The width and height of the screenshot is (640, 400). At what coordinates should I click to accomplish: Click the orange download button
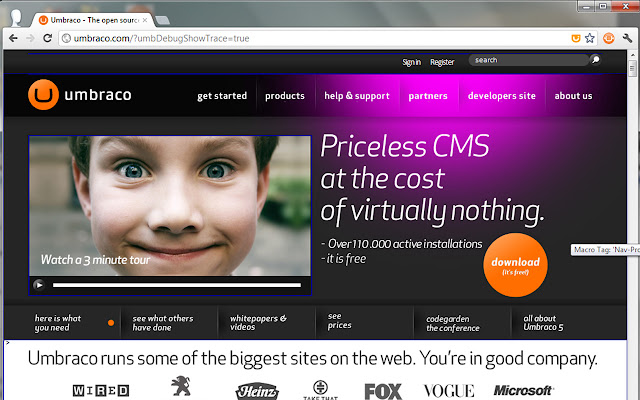pos(516,265)
